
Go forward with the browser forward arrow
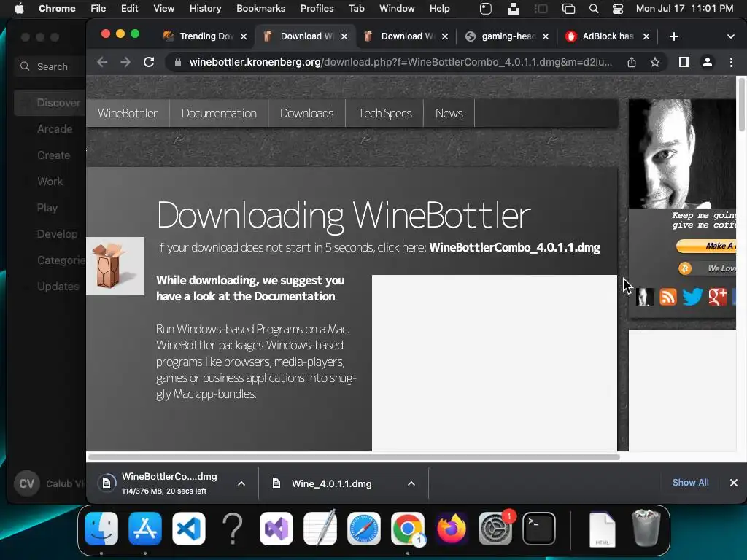(125, 62)
